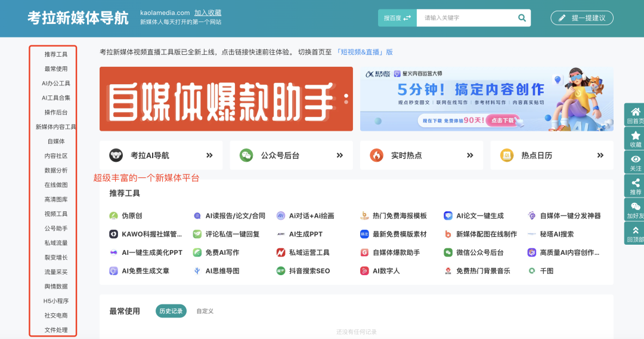
Task: Open the AI生成PPT link
Action: 305,234
